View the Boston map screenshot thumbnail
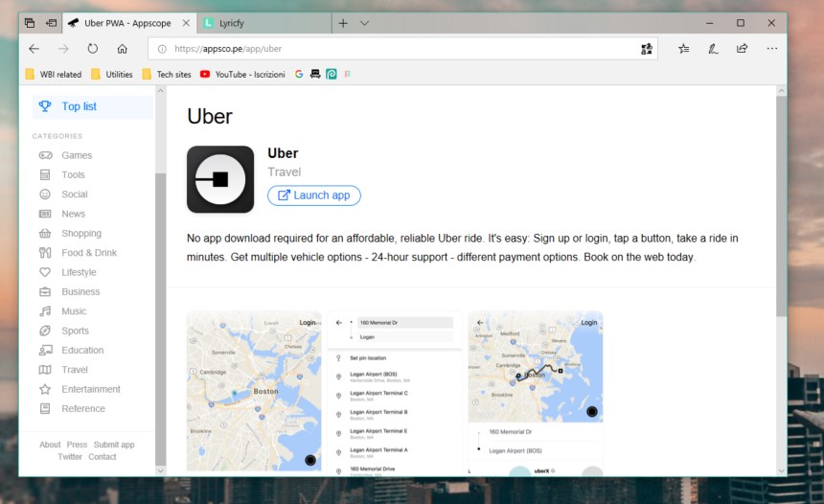 tap(254, 391)
